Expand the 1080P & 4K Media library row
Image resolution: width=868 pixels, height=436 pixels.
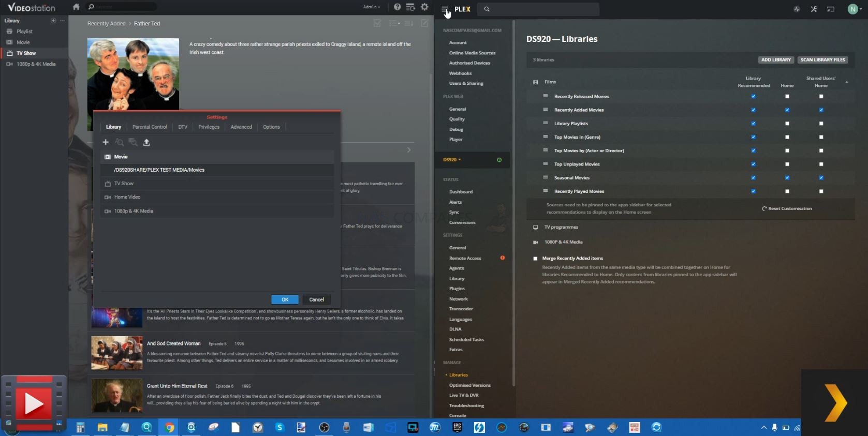563,242
